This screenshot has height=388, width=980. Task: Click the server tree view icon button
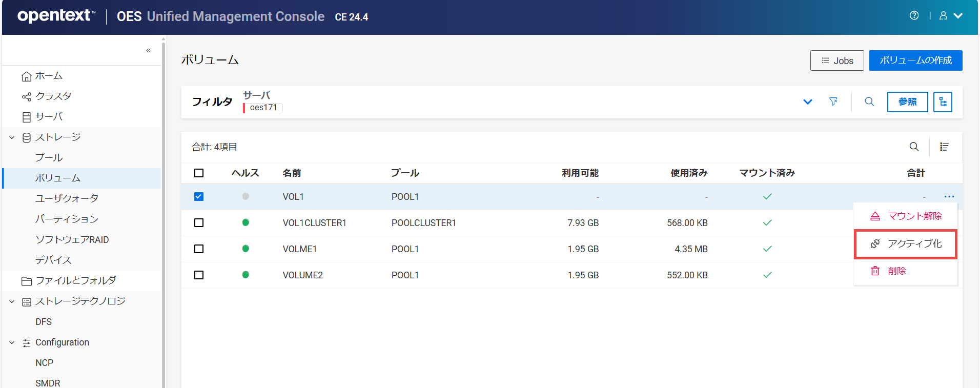coord(943,101)
